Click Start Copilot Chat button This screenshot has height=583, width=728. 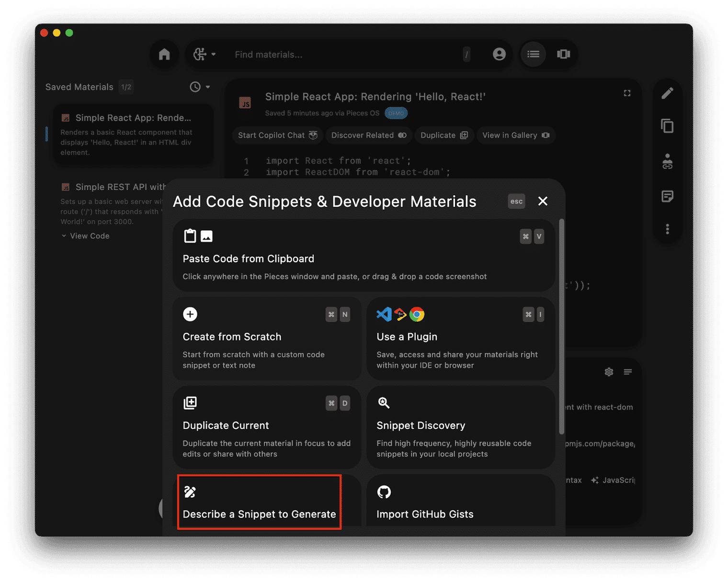[x=277, y=135]
